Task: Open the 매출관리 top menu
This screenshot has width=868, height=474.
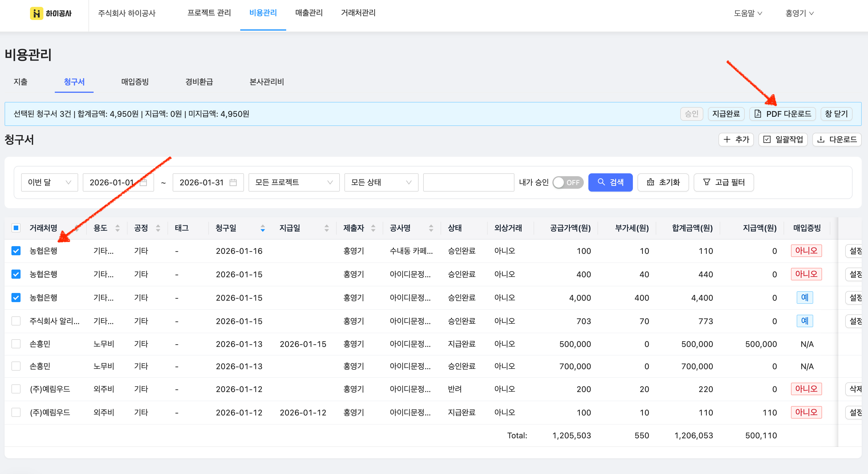Action: point(309,13)
